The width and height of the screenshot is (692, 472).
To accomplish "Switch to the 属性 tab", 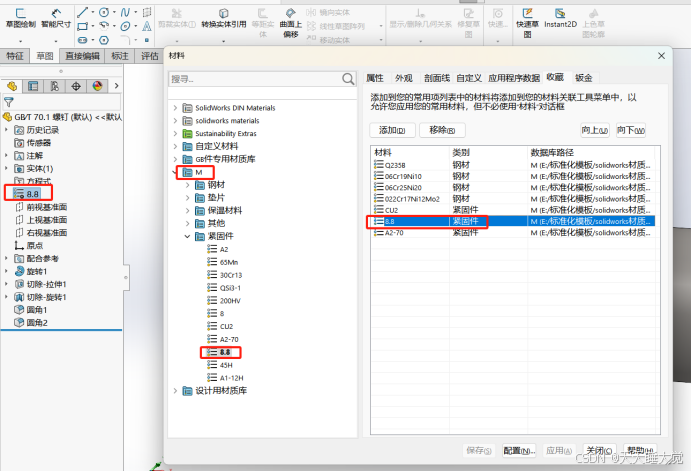I will pos(375,78).
